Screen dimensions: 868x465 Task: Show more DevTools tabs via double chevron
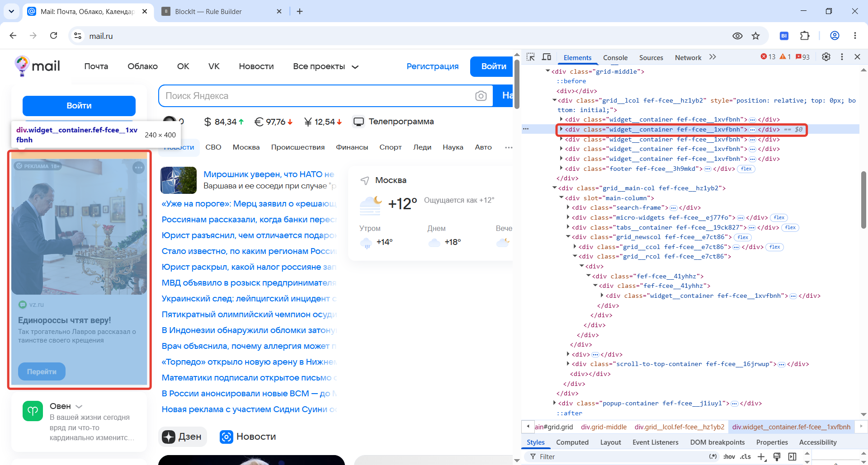click(713, 57)
